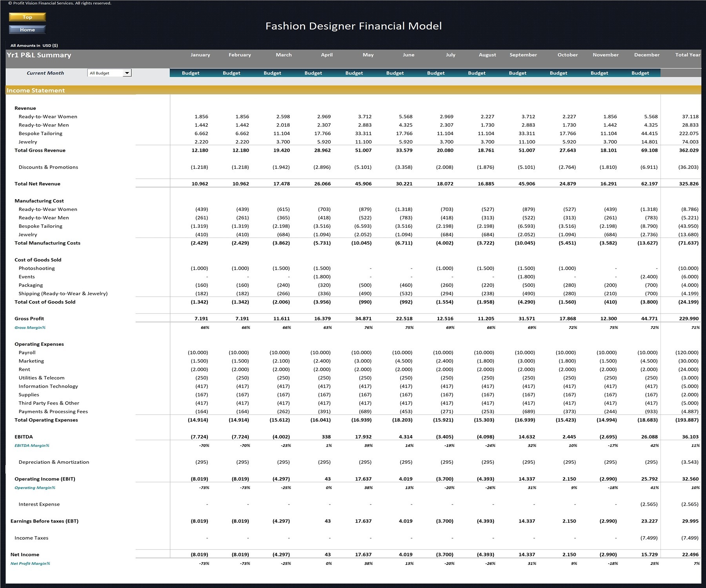
Task: Click Third Party Fees & Other label
Action: tap(49, 403)
